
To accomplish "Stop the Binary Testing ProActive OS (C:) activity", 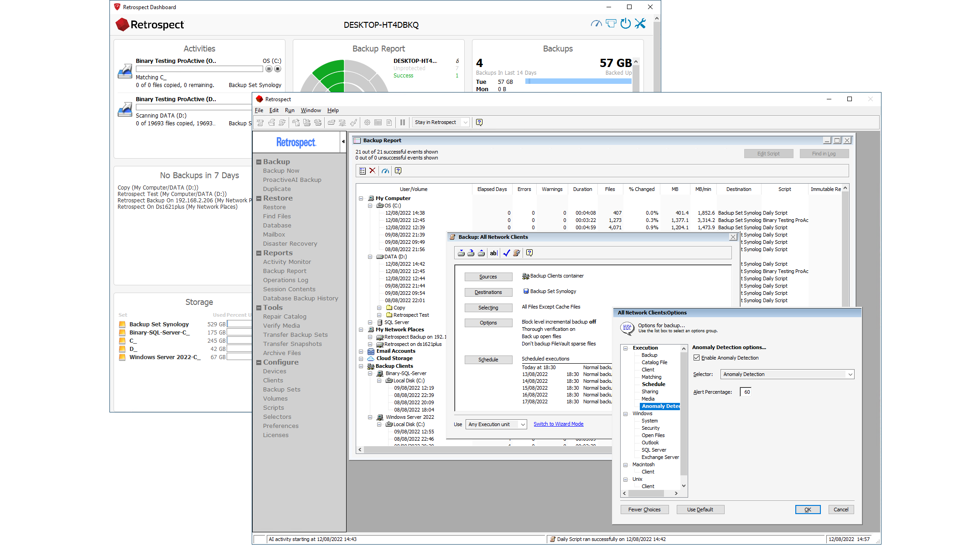I will 277,69.
